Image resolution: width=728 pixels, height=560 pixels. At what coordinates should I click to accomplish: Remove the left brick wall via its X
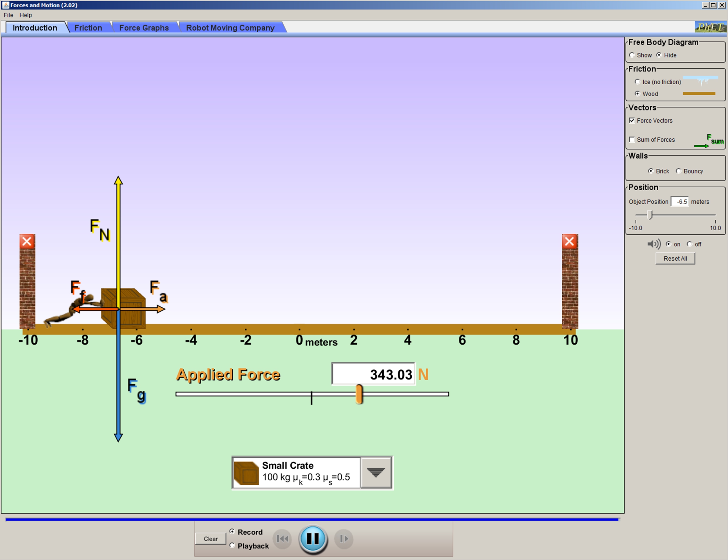click(27, 241)
